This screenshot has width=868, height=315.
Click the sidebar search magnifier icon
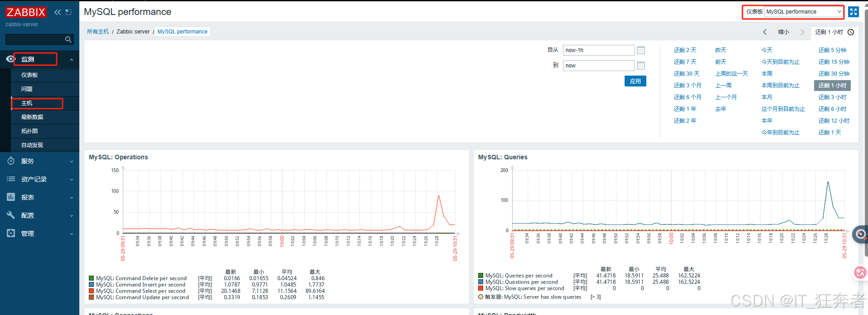(x=68, y=39)
